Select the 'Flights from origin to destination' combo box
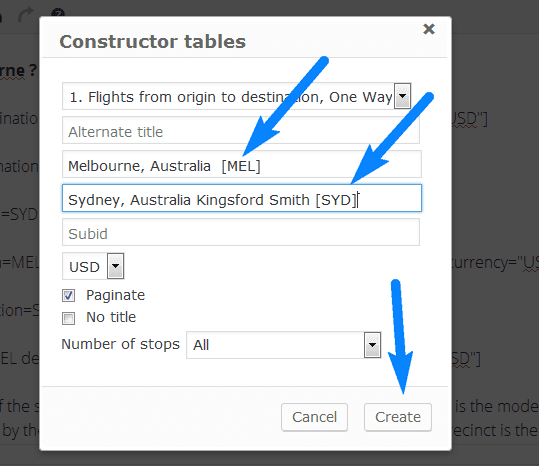 236,96
